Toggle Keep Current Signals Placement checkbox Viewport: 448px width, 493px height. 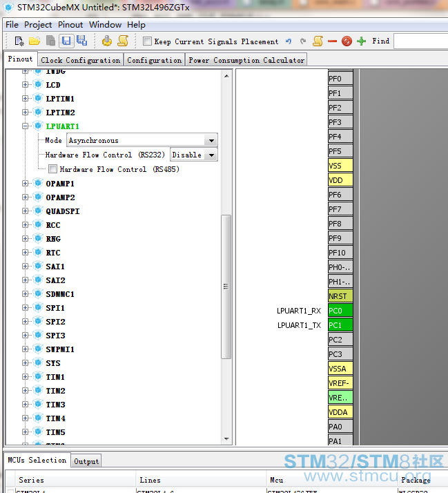(147, 41)
